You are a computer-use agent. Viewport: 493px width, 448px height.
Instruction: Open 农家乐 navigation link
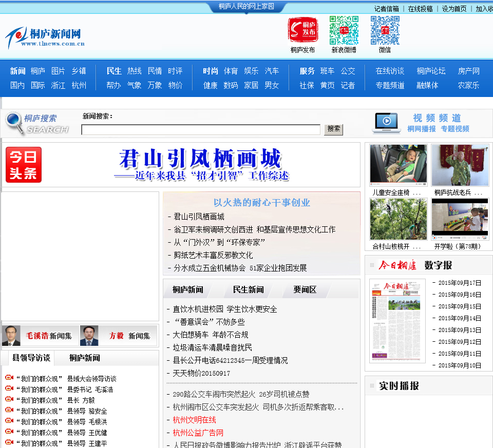tap(468, 86)
